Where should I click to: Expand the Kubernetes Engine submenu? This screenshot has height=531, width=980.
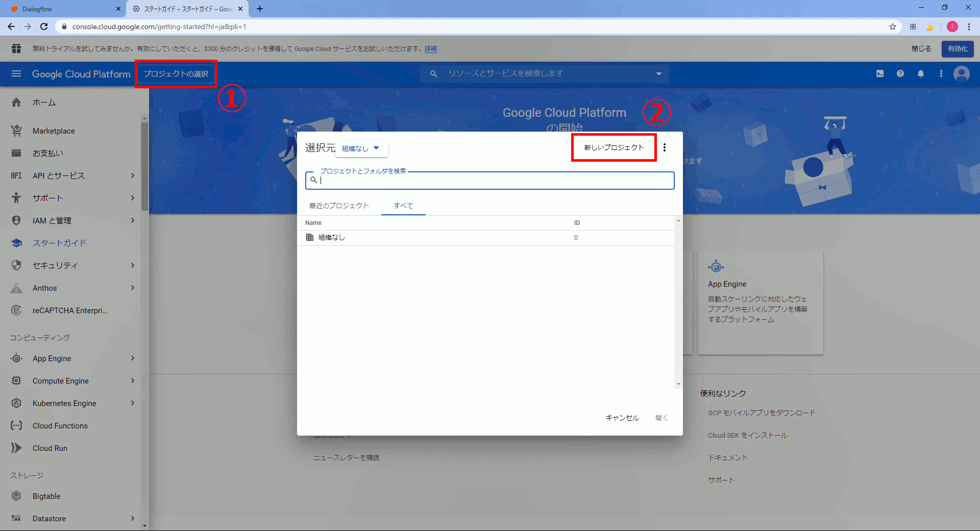pos(133,403)
